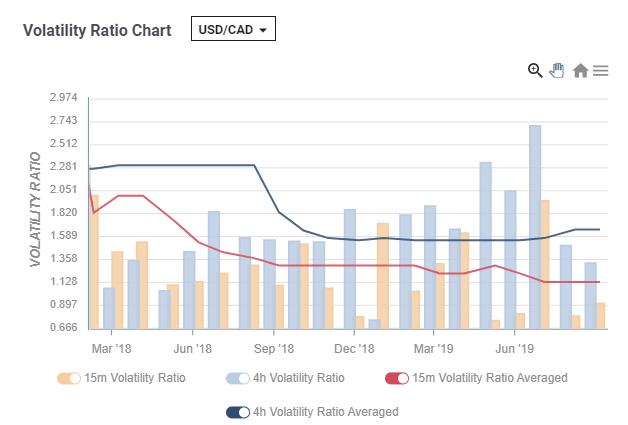Toggle the 4h Volatility Ratio switch
The image size is (628, 425).
click(238, 378)
